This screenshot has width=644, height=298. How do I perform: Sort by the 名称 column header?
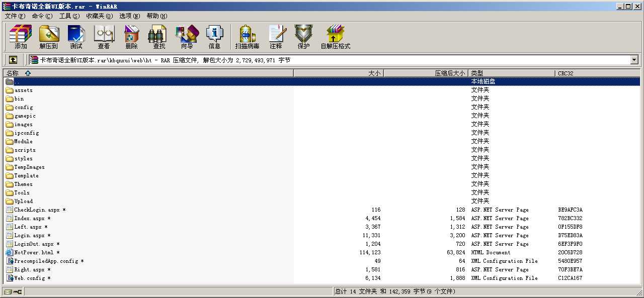[148, 73]
